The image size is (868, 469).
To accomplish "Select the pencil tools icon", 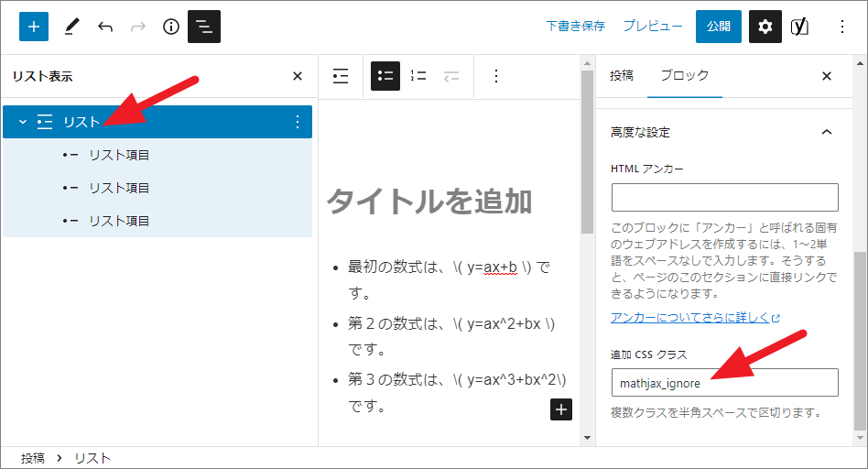I will (71, 27).
